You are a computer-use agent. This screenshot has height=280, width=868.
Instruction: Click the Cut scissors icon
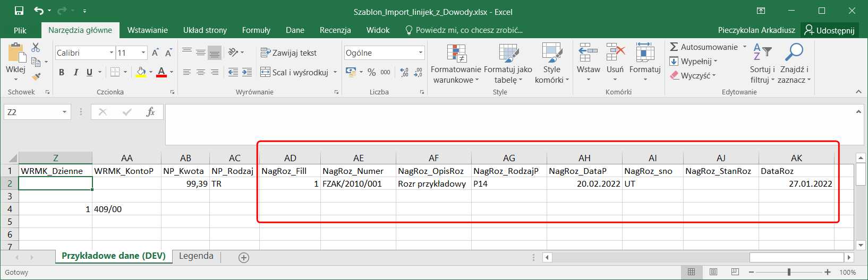(36, 48)
